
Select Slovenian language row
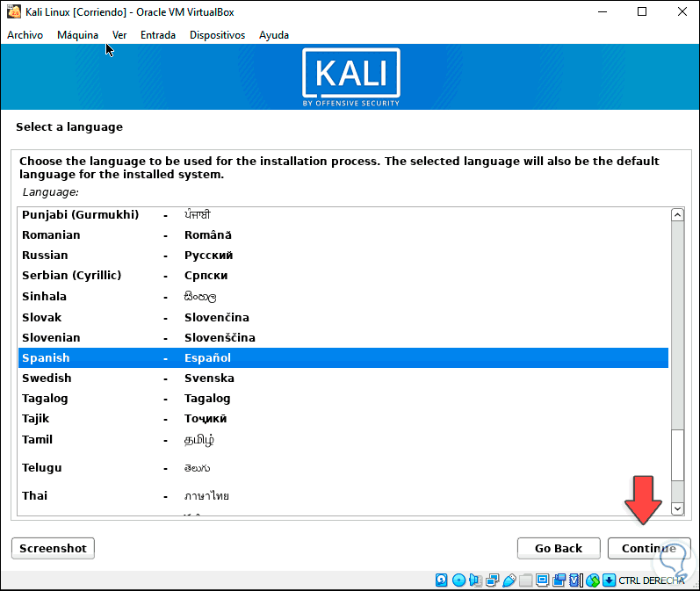(x=343, y=337)
